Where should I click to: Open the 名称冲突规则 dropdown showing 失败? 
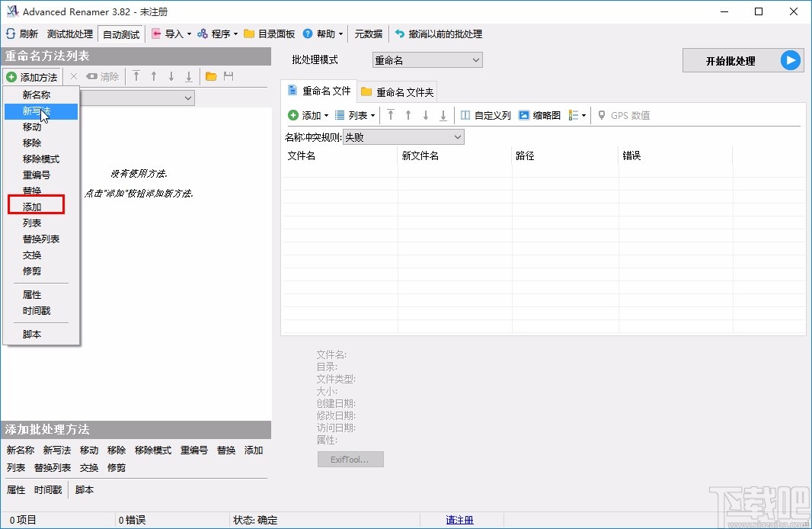click(457, 136)
